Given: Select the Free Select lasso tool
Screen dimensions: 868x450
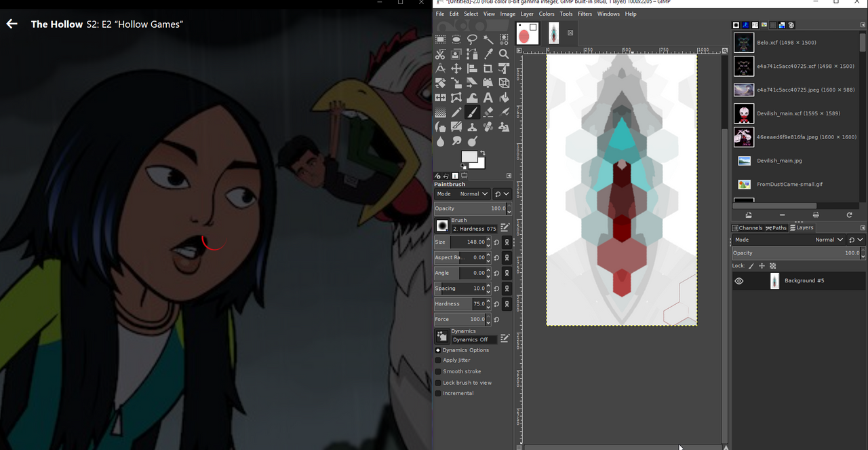Looking at the screenshot, I should (472, 39).
